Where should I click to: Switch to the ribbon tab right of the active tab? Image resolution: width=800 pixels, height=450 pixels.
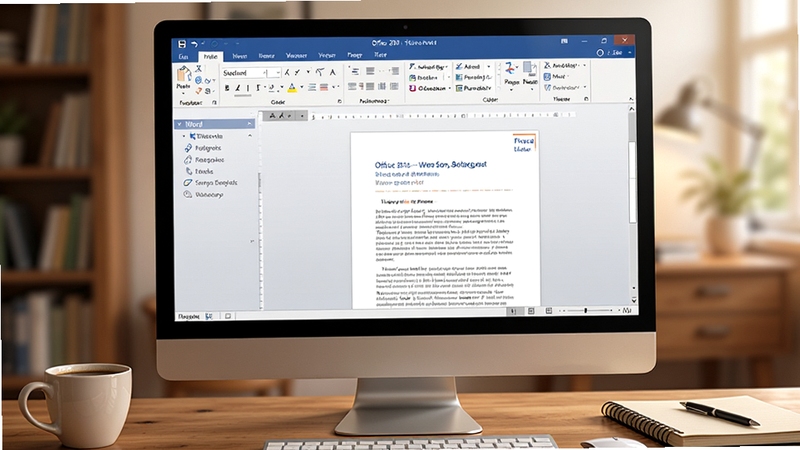tap(240, 56)
